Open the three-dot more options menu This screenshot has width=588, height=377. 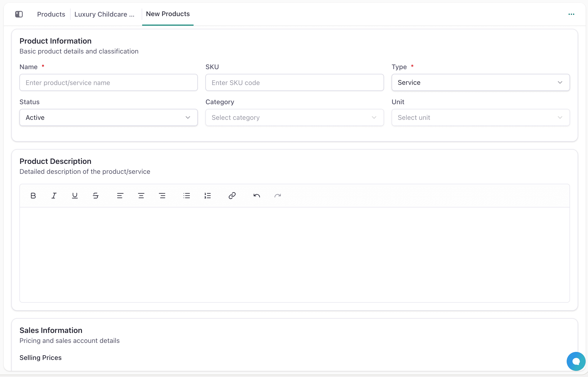(x=571, y=14)
